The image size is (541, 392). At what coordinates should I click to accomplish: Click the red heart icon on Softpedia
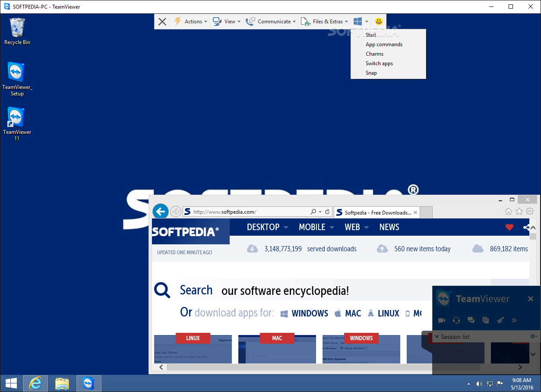point(509,227)
